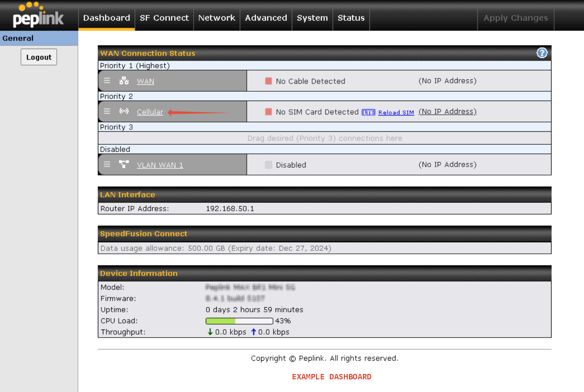Click the No Cable Detected text
Screen dimensions: 584x392
311,81
